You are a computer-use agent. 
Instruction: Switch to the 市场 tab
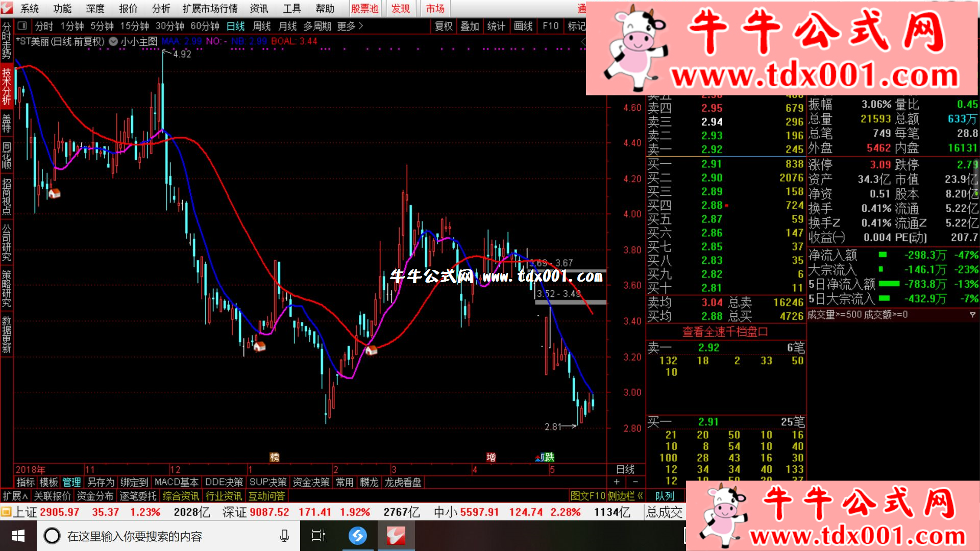pyautogui.click(x=435, y=9)
